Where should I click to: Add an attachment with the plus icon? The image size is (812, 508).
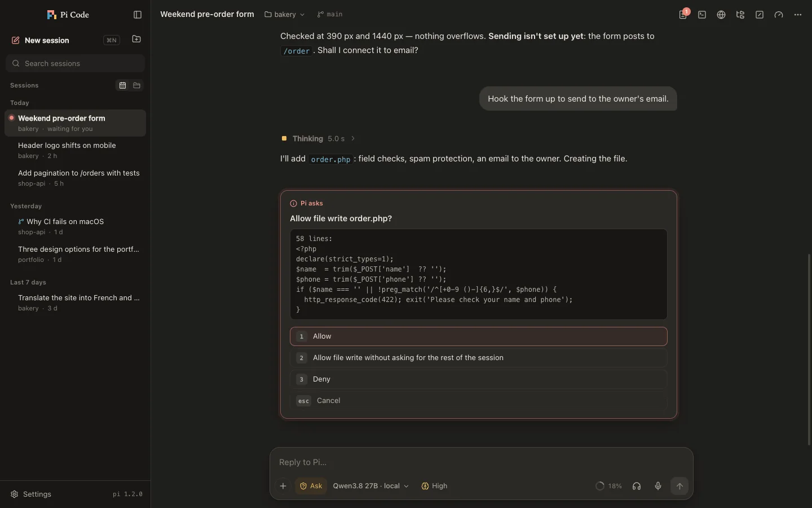tap(283, 486)
